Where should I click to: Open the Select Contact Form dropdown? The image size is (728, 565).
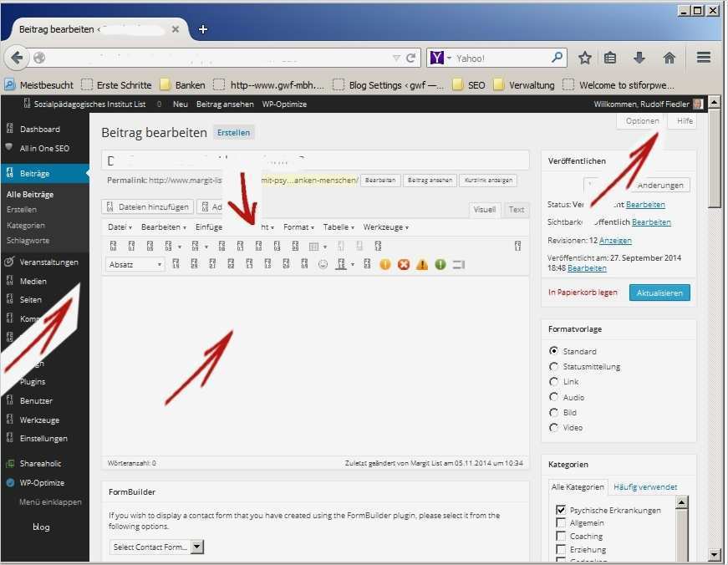(x=156, y=547)
